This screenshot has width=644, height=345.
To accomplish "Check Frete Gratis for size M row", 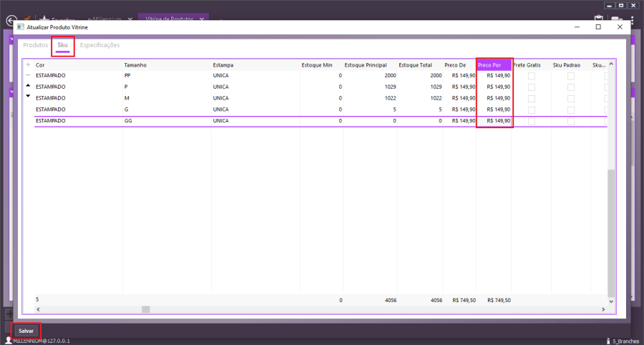I will (532, 99).
